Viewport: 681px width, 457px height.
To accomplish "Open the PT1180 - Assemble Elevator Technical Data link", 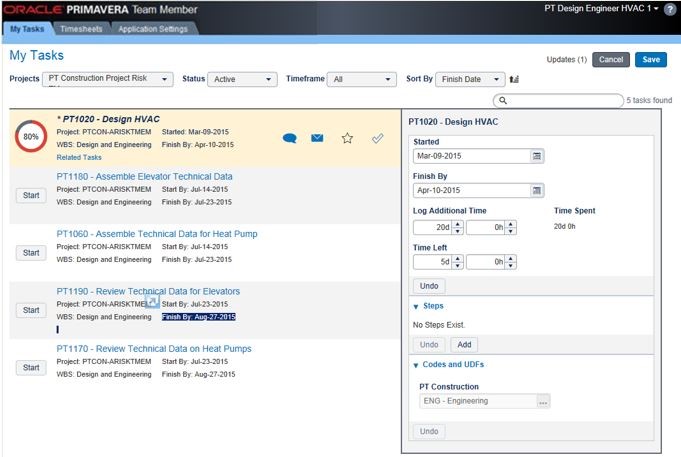I will point(144,176).
